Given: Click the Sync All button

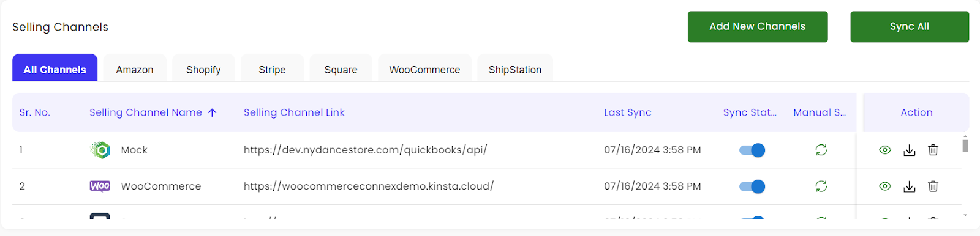Looking at the screenshot, I should coord(910,26).
